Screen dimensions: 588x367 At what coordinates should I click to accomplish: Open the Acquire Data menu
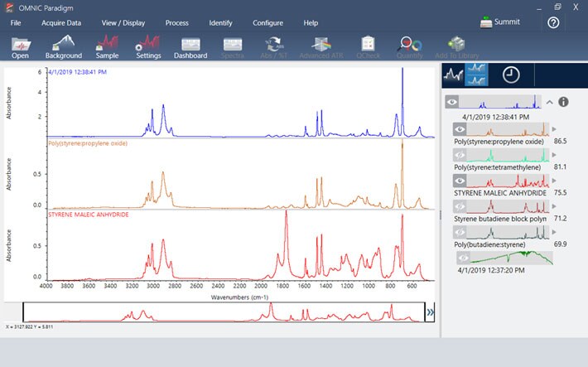(x=61, y=23)
